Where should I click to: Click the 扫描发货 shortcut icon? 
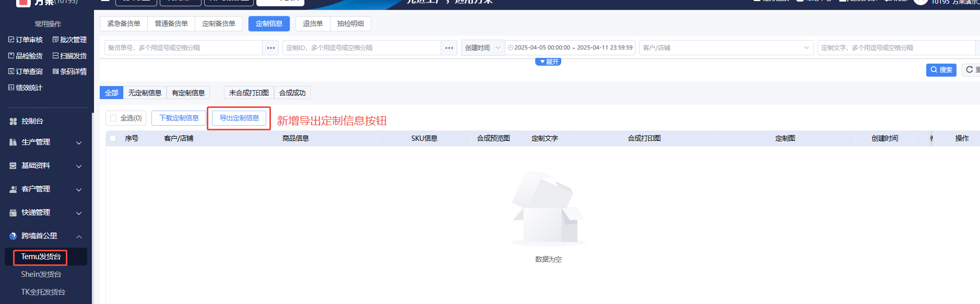click(55, 56)
